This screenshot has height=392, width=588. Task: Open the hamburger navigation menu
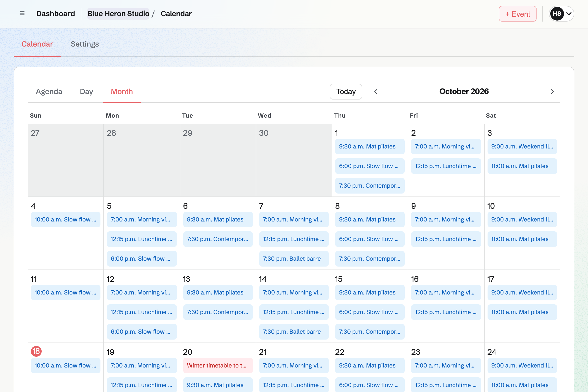click(22, 13)
